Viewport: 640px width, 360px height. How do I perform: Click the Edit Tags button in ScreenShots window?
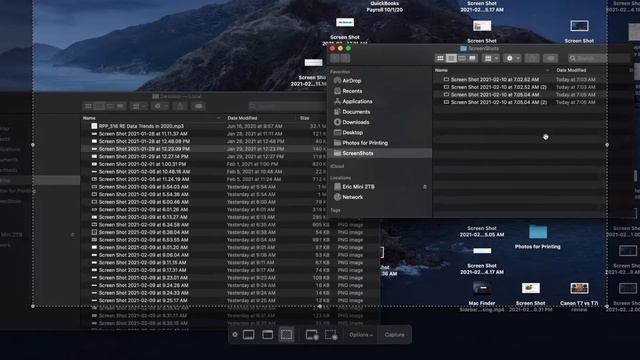click(x=550, y=58)
